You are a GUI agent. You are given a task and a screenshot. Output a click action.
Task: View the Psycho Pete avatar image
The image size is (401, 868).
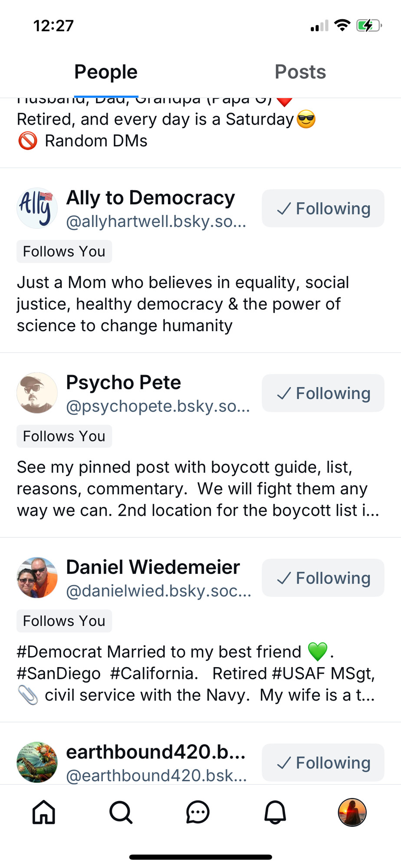click(x=37, y=393)
